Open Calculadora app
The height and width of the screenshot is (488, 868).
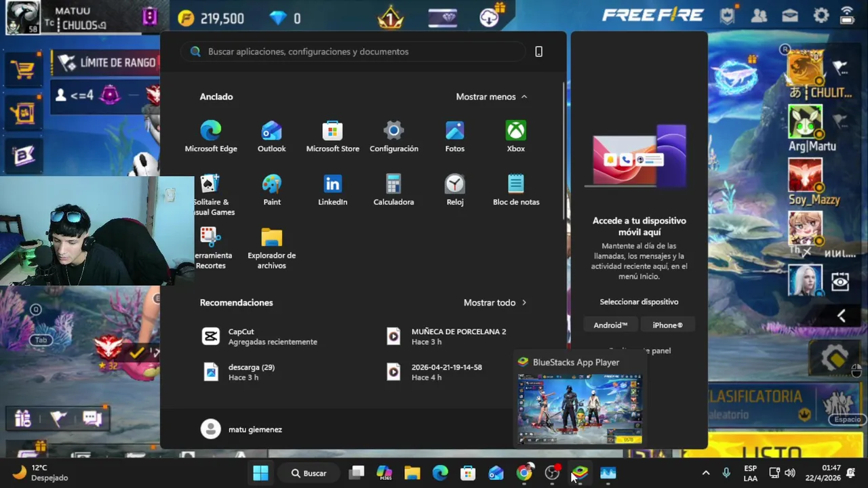click(393, 190)
